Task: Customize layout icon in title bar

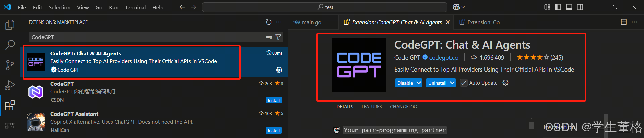Action: point(547,7)
